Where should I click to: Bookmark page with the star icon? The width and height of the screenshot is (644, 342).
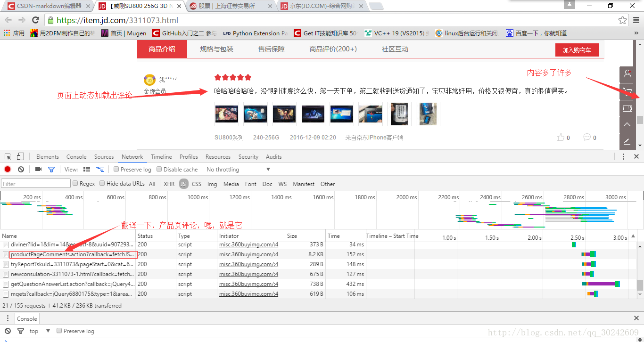coord(623,20)
